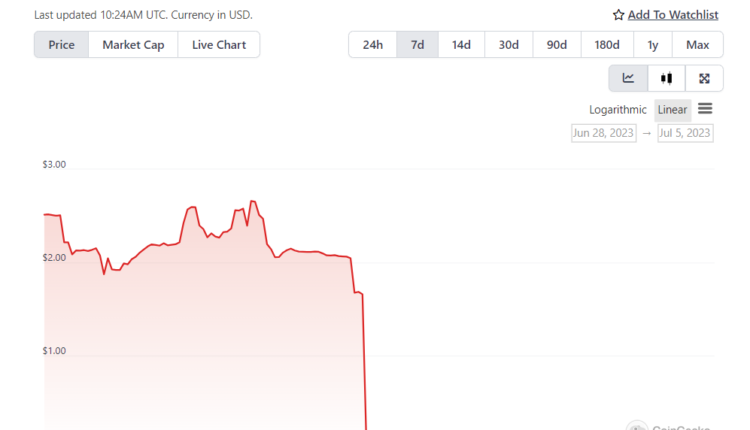The height and width of the screenshot is (430, 750).
Task: Select the 14d range
Action: pyautogui.click(x=461, y=45)
